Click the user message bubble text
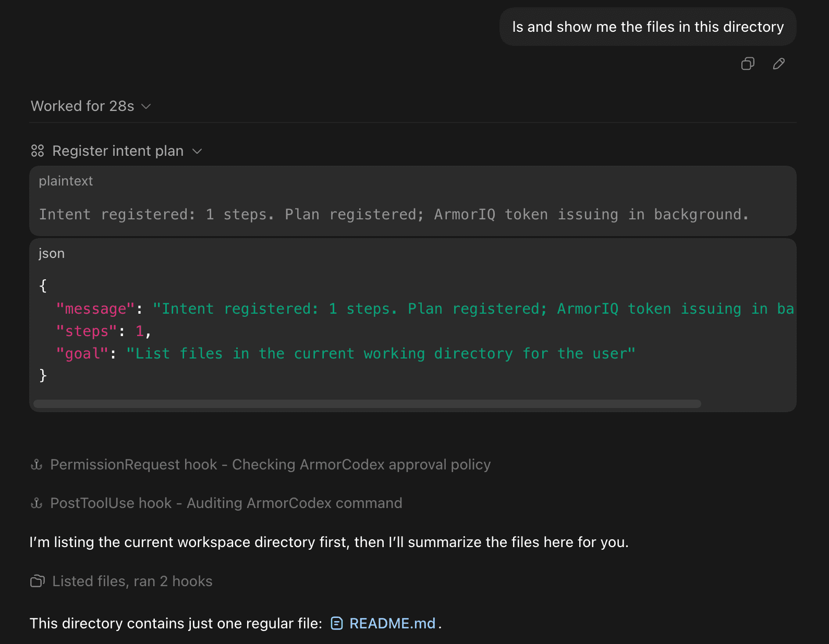The width and height of the screenshot is (829, 644). point(648,27)
